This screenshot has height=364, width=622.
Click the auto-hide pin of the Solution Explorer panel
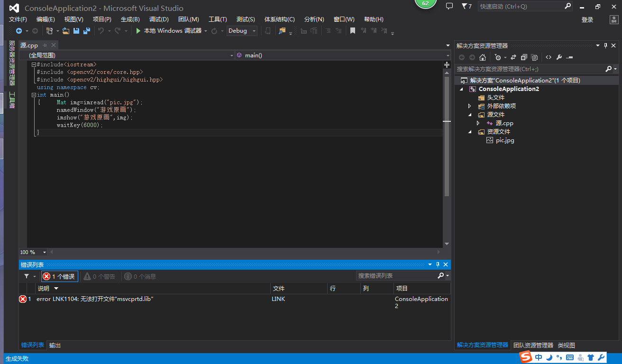tap(605, 45)
